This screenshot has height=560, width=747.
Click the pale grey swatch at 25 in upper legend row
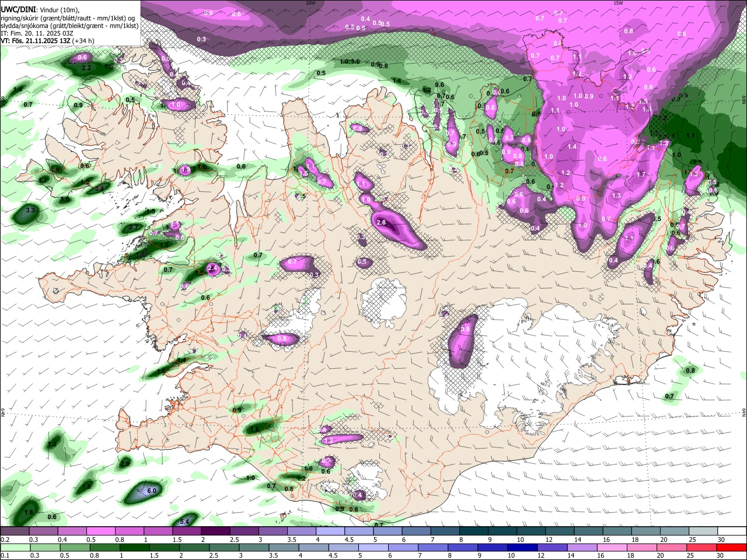pos(704,531)
